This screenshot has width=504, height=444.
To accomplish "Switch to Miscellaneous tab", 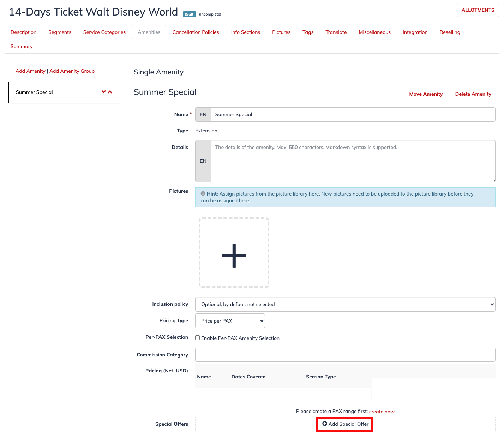I will tap(374, 32).
